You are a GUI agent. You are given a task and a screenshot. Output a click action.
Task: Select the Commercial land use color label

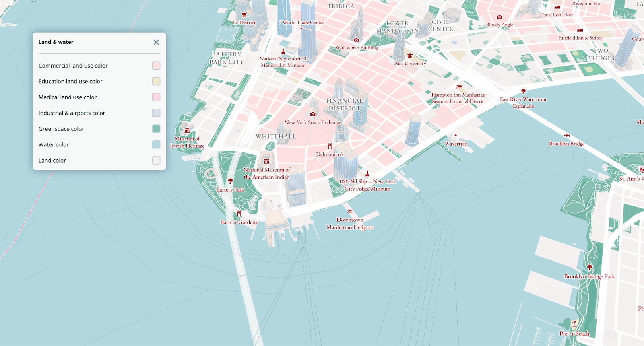tap(73, 66)
